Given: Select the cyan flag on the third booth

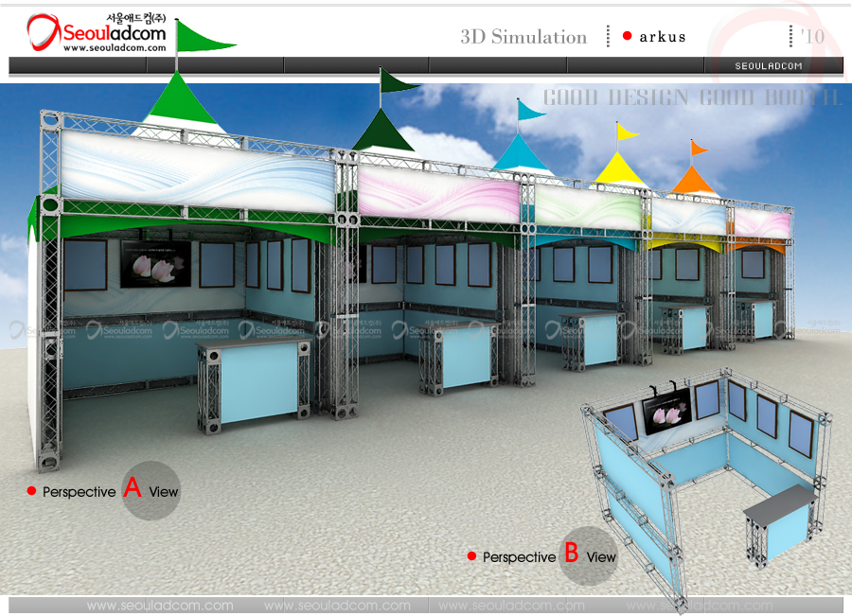Looking at the screenshot, I should point(531,111).
